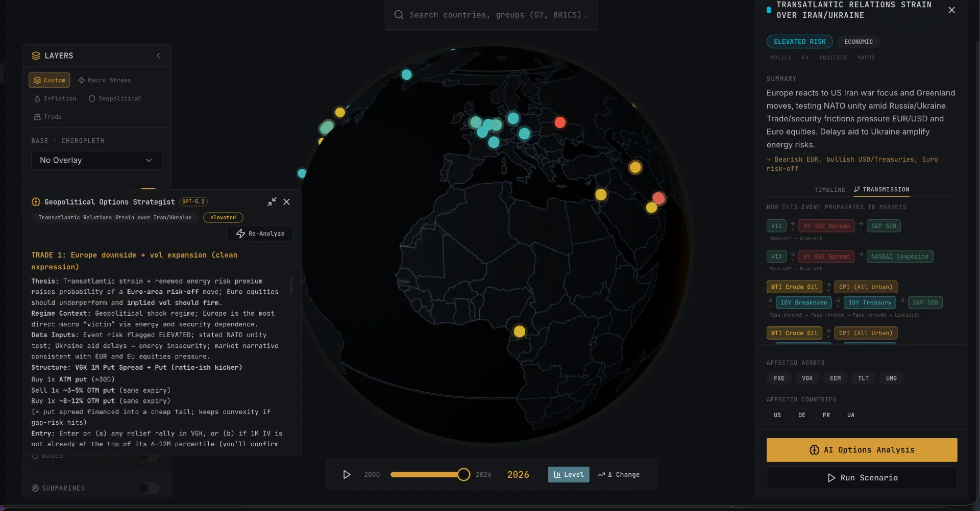Viewport: 980px width, 511px height.
Task: Open the TRANSMISSION tab
Action: (x=881, y=190)
